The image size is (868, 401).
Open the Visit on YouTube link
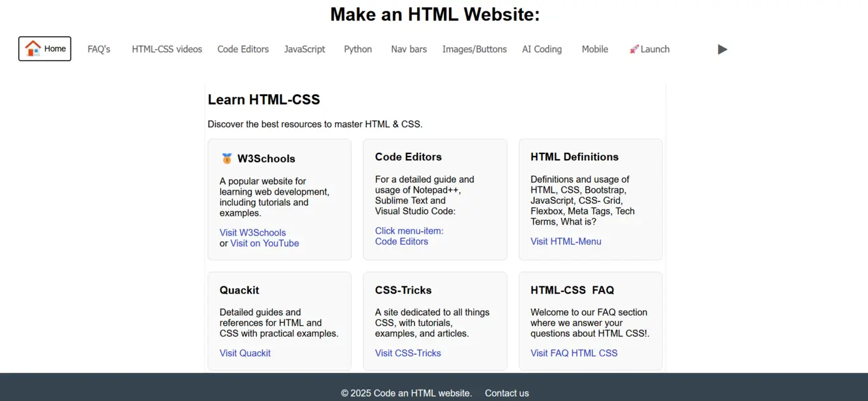(x=264, y=243)
